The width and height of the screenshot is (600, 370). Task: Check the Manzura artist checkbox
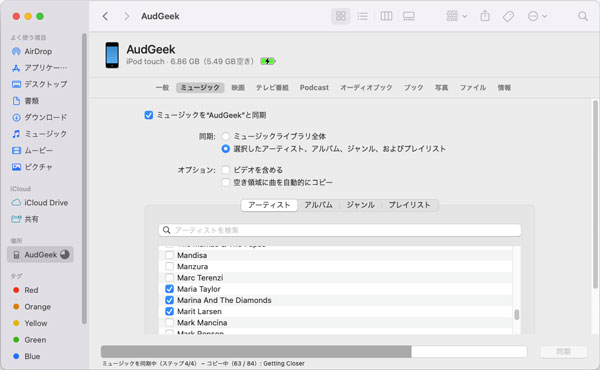point(170,266)
